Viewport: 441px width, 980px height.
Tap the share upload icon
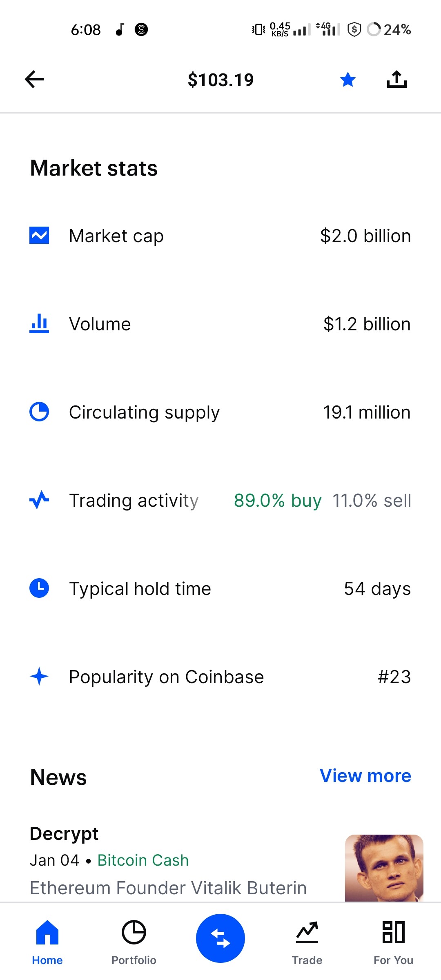(397, 79)
